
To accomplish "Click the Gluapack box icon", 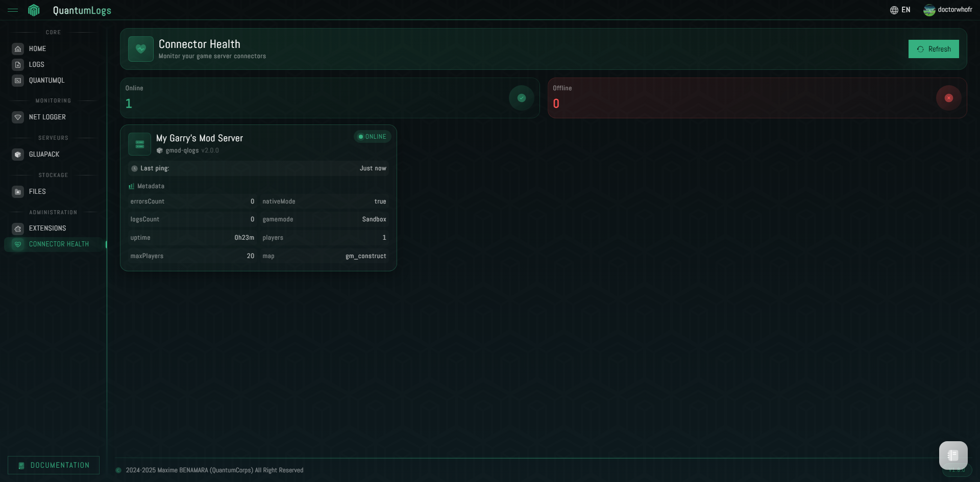I will coord(18,155).
